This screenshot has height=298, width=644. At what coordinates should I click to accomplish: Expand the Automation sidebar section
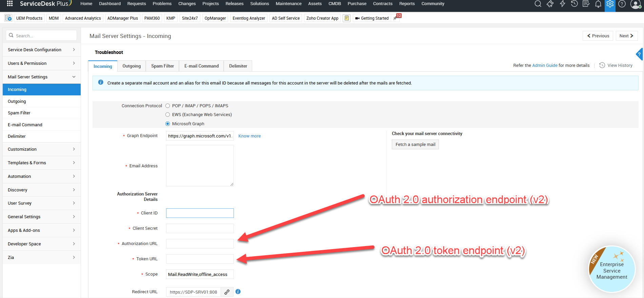pyautogui.click(x=41, y=176)
